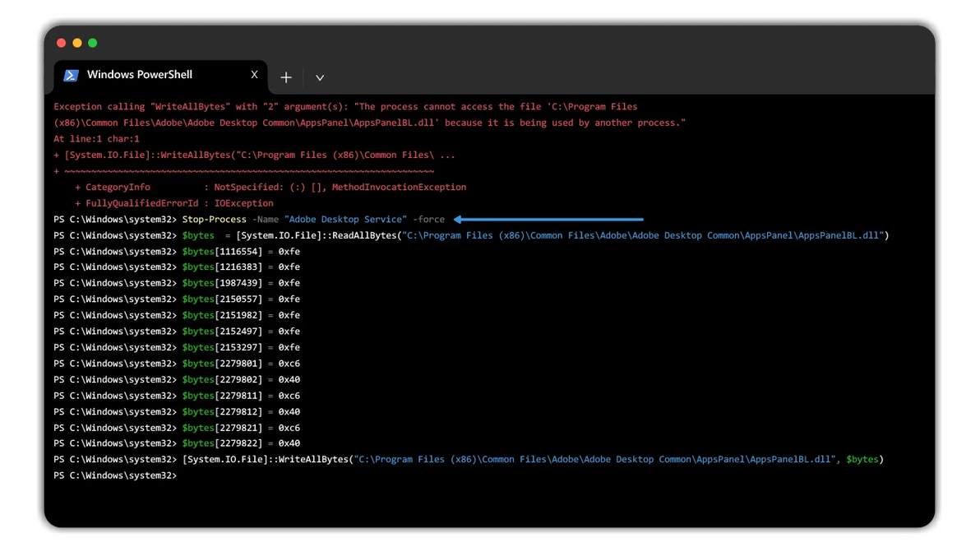Screen dimensions: 980x552
Task: Click the $bytes[2279801] = 0xc6 line
Action: [x=241, y=364]
